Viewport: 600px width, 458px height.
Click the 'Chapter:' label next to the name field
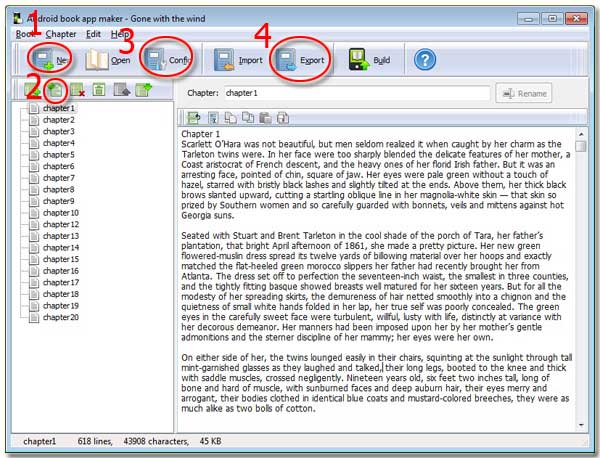pyautogui.click(x=203, y=93)
